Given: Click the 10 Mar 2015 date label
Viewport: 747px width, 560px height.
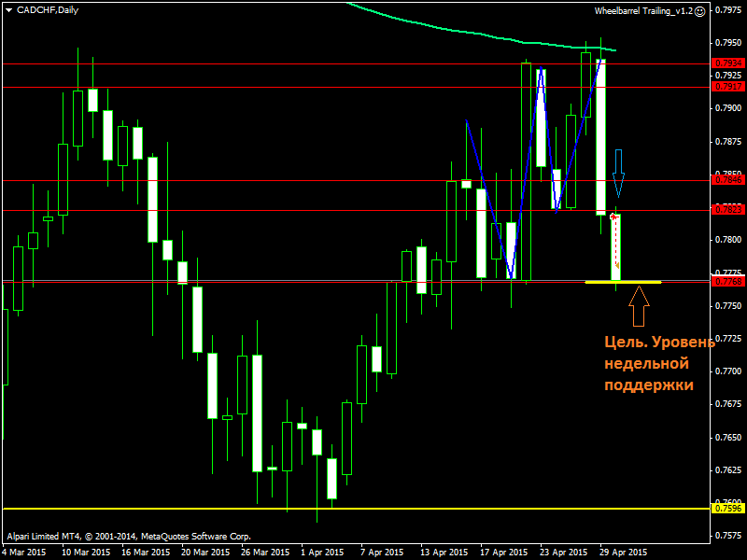Looking at the screenshot, I should (86, 553).
